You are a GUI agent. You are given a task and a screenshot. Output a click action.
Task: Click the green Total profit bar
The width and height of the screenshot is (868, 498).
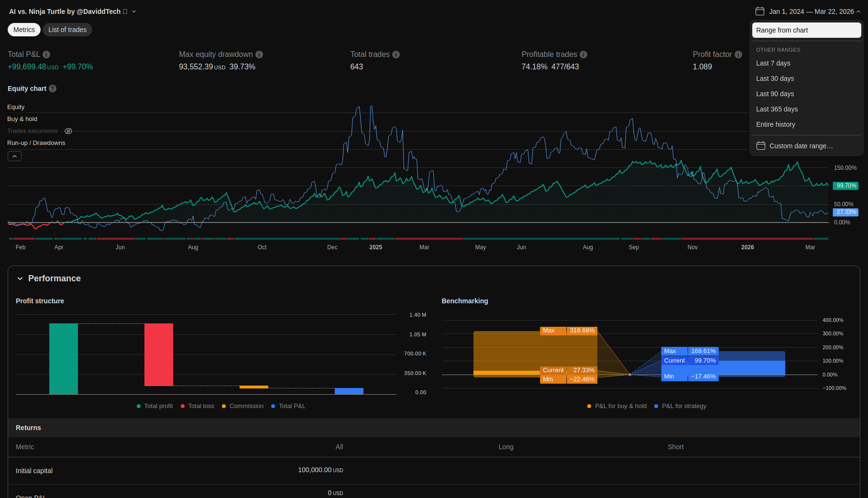click(x=64, y=359)
